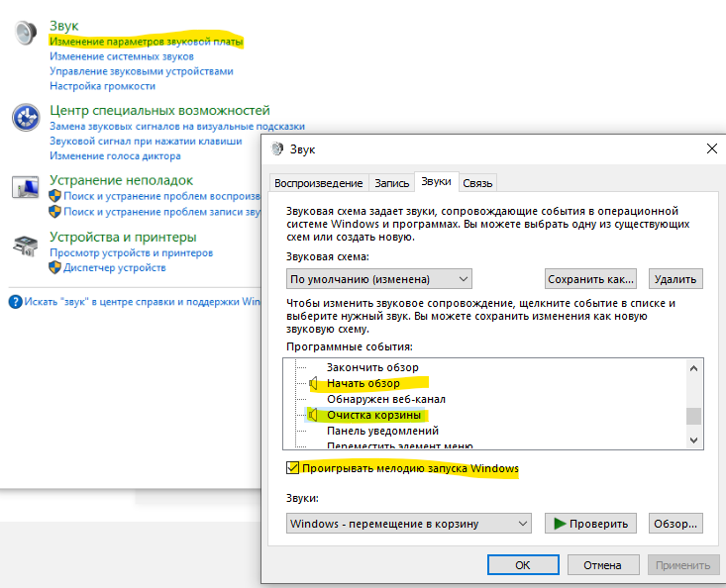Confirm with the OK button
726x588 pixels.
[x=523, y=565]
